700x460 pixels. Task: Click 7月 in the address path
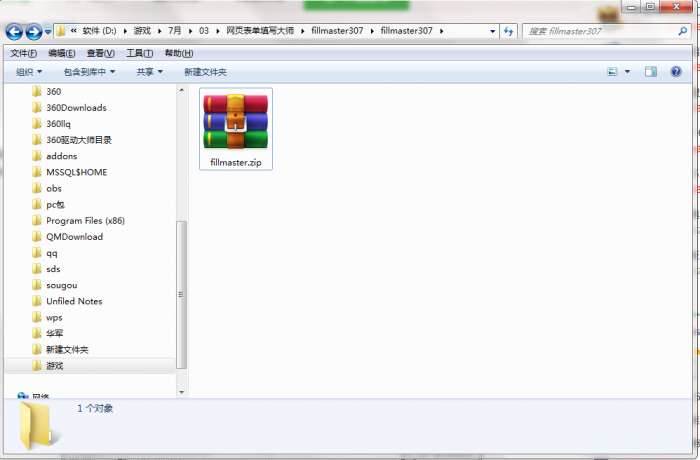pos(175,31)
